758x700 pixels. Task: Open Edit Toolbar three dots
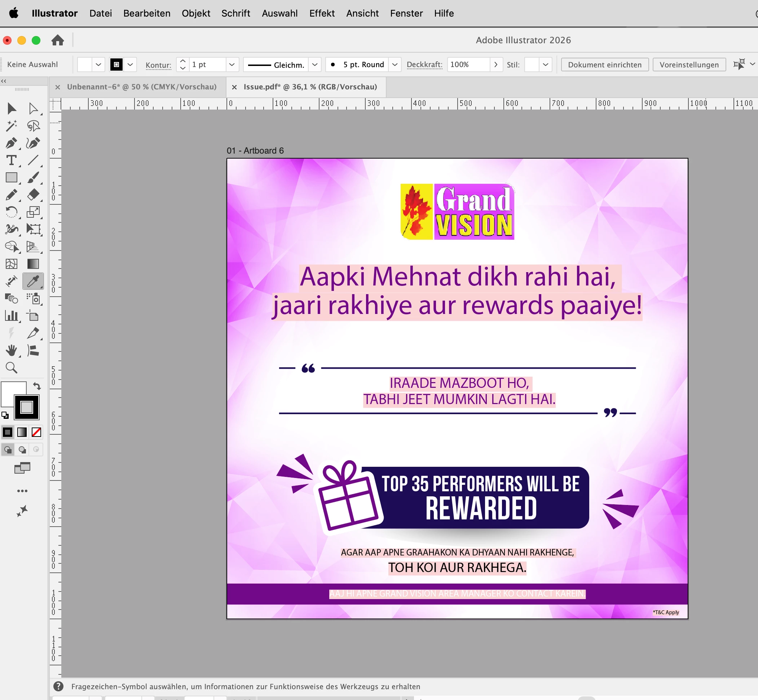tap(22, 491)
